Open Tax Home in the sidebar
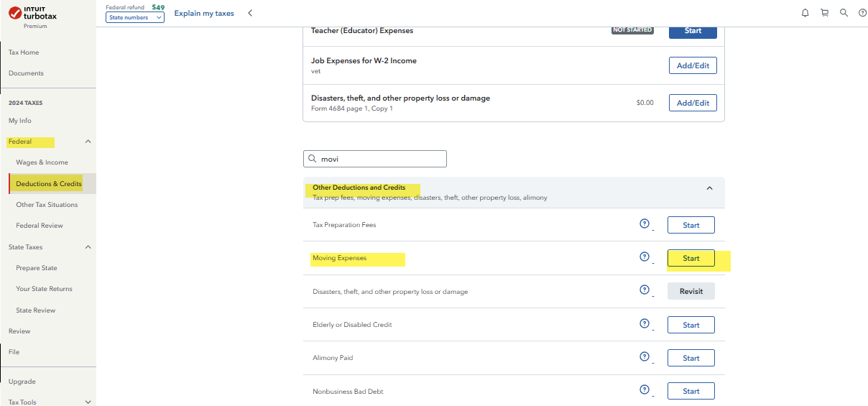This screenshot has width=868, height=406. click(24, 52)
